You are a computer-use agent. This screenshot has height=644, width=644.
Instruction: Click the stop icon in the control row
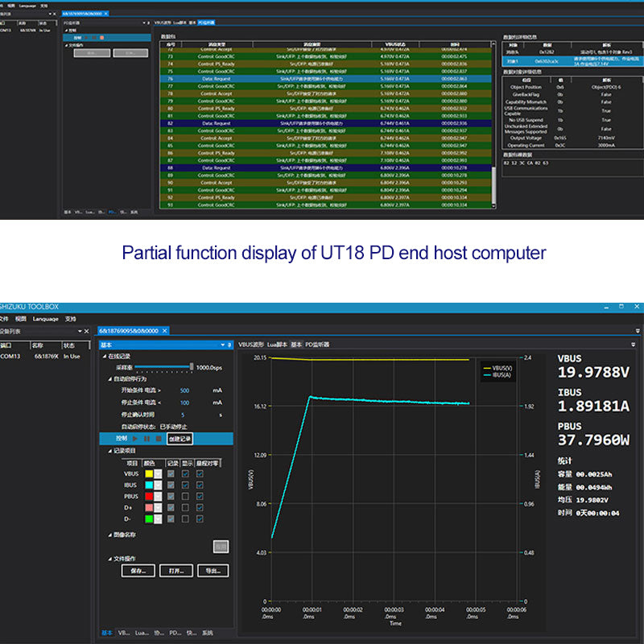(159, 439)
